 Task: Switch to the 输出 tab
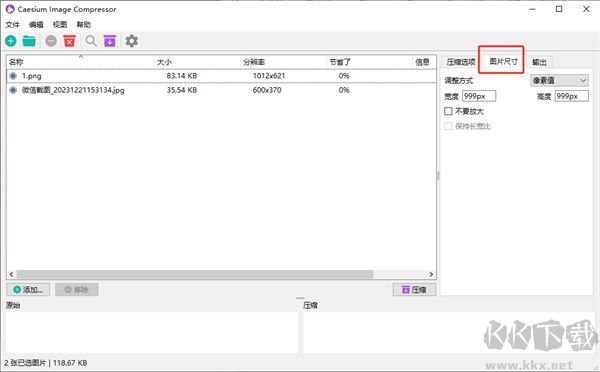[x=539, y=62]
